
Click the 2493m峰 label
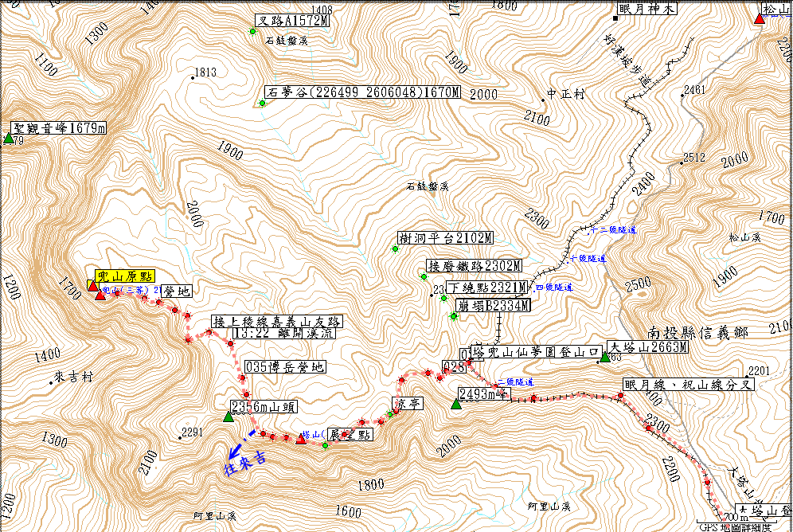click(484, 393)
